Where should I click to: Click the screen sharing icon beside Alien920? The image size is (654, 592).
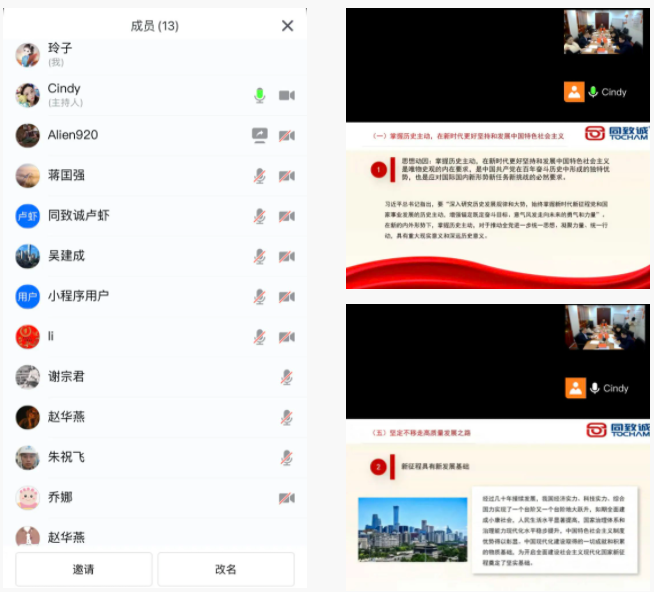259,135
